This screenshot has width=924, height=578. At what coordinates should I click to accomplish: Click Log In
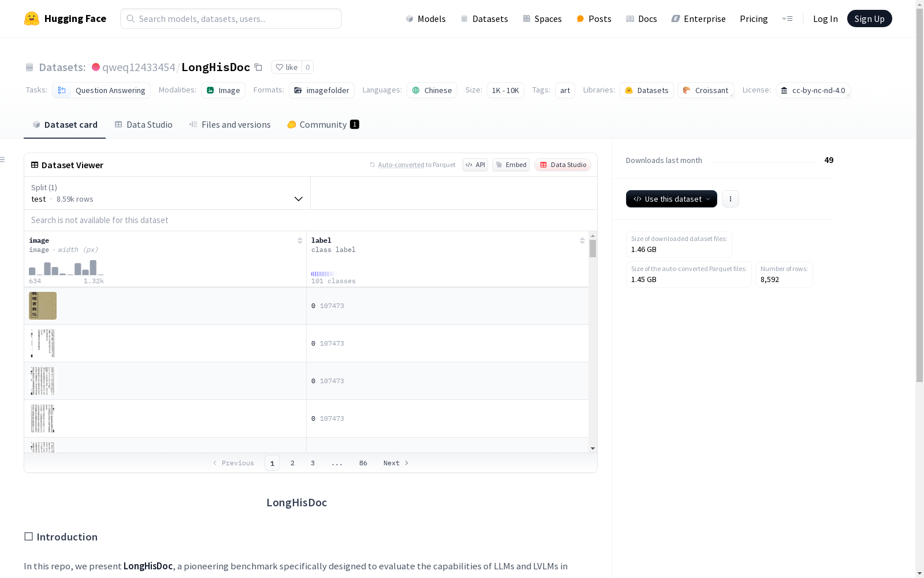pyautogui.click(x=825, y=18)
